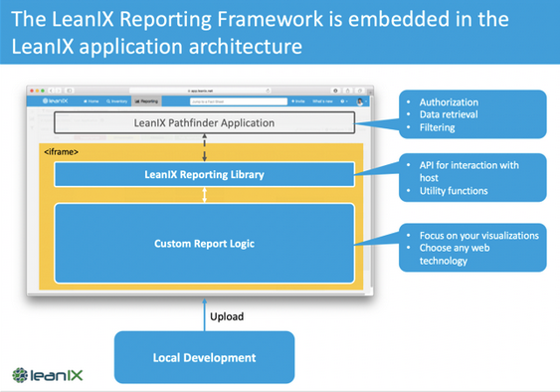Click the Invite button
Image resolution: width=560 pixels, height=392 pixels.
point(298,101)
